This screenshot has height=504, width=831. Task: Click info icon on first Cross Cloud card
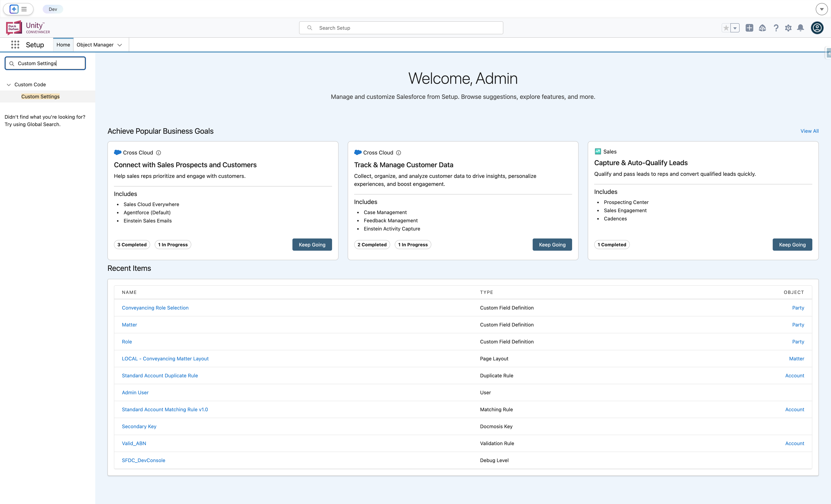click(159, 153)
